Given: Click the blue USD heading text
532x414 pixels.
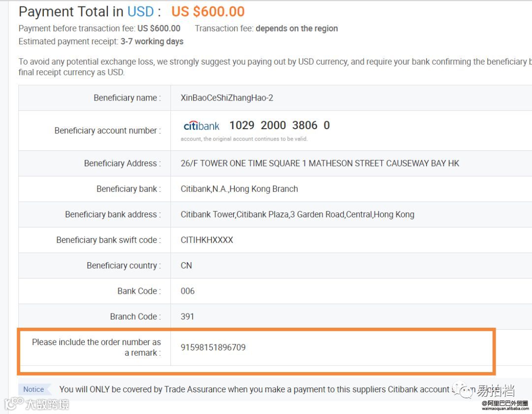Looking at the screenshot, I should [140, 11].
